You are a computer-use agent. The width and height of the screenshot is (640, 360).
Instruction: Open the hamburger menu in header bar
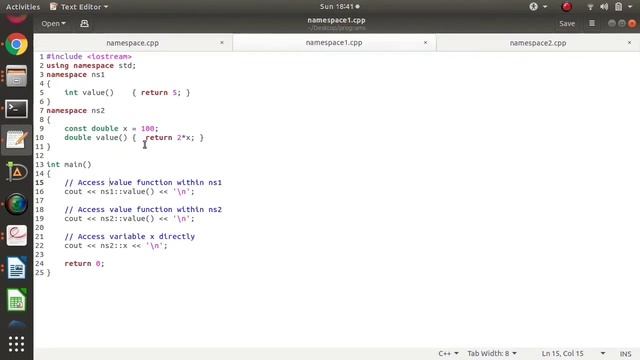[592, 24]
